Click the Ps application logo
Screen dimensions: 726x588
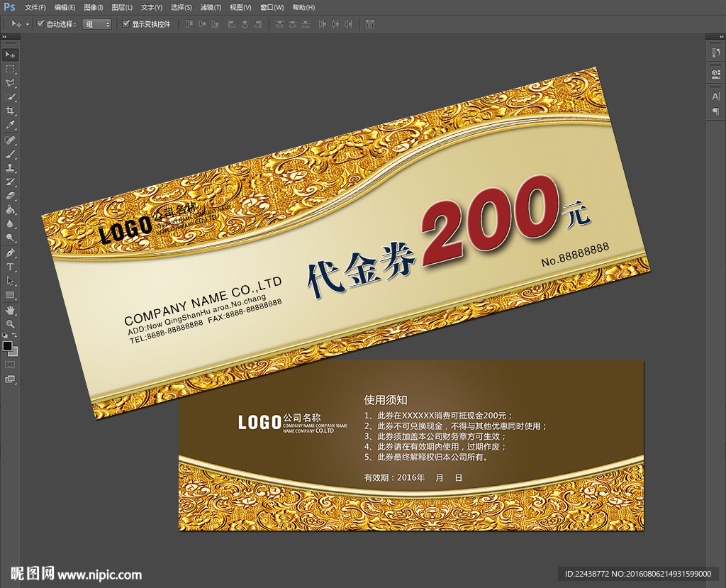pyautogui.click(x=9, y=7)
